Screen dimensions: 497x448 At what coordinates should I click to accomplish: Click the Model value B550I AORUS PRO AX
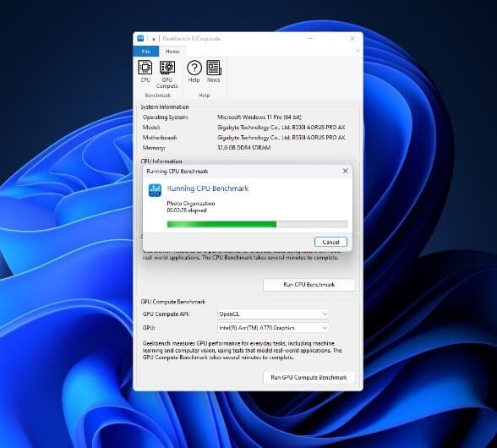[x=281, y=127]
